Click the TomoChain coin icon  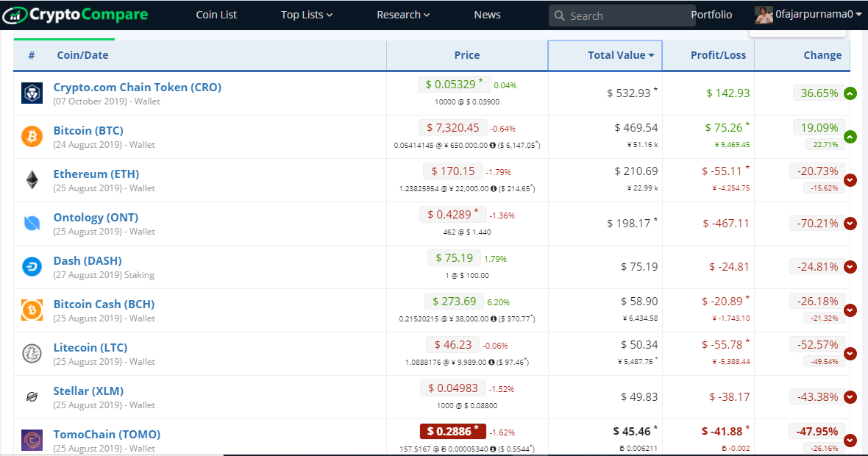tap(32, 440)
